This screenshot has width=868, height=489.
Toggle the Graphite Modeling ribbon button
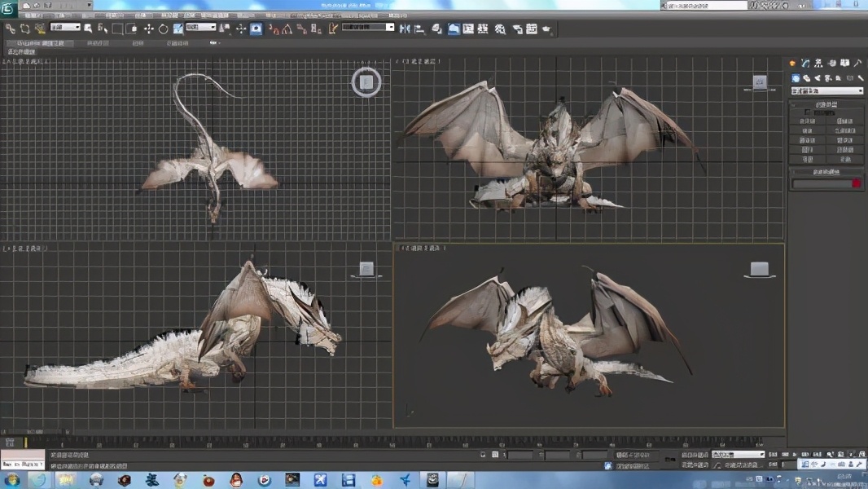pos(454,29)
